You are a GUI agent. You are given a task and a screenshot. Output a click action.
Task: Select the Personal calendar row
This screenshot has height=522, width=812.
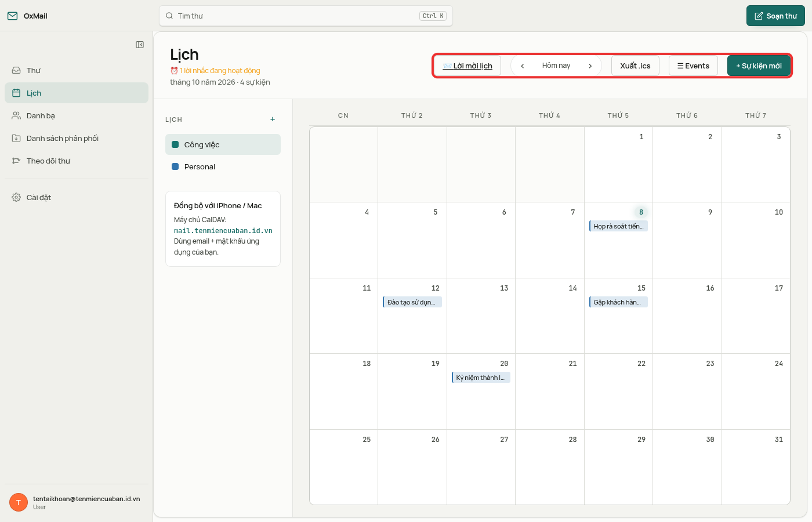[223, 166]
